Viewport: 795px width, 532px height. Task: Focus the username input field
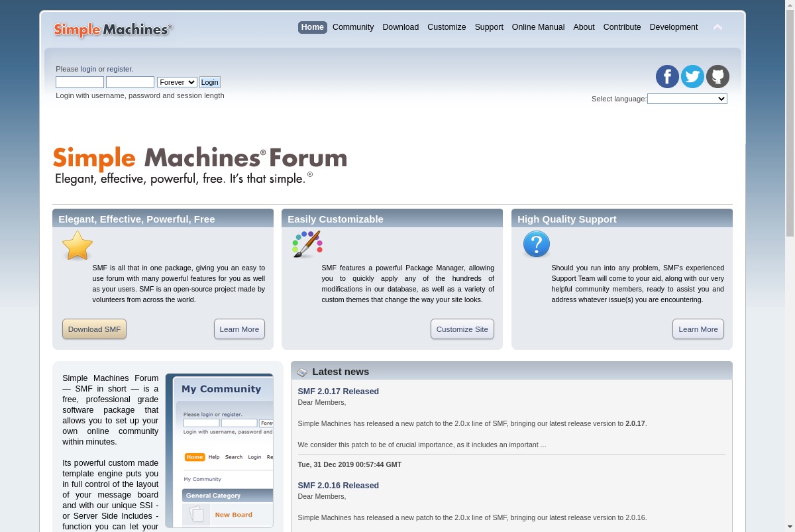tap(79, 82)
